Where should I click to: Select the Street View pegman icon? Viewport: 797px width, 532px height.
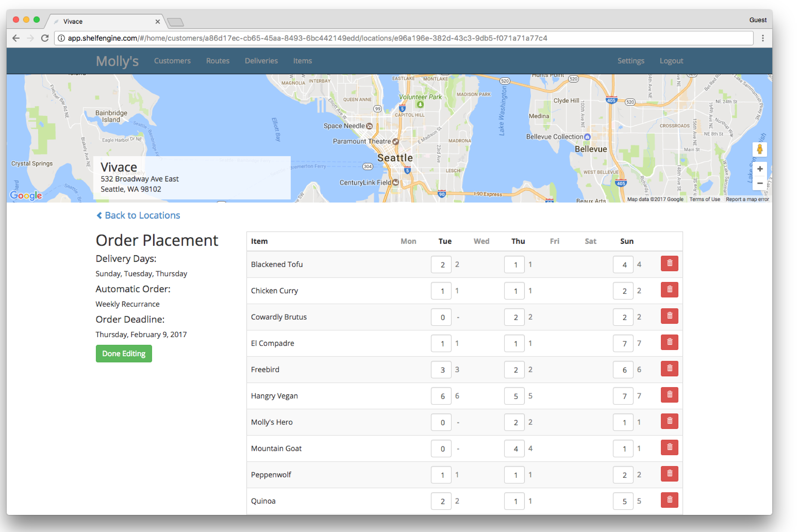click(759, 149)
